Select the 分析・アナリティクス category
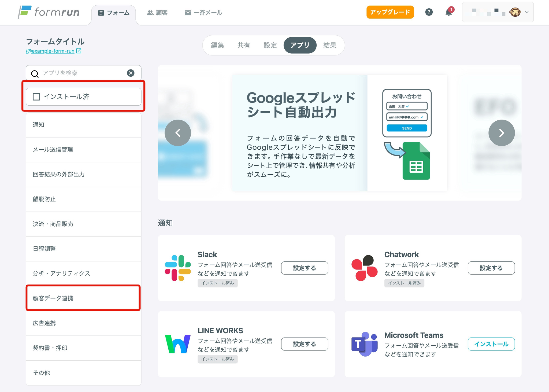549x392 pixels. tap(83, 273)
